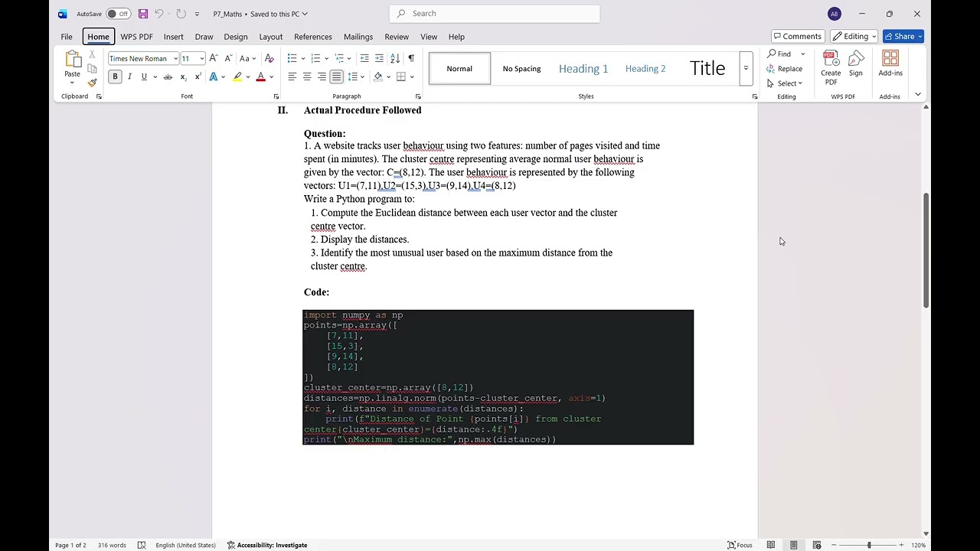Click the Cut scissors icon
980x551 pixels.
point(93,55)
